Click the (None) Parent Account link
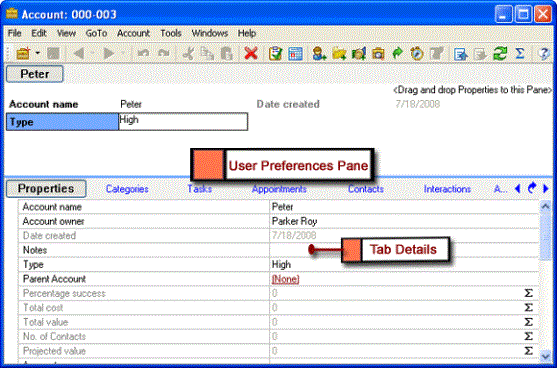This screenshot has height=368, width=557. (286, 279)
